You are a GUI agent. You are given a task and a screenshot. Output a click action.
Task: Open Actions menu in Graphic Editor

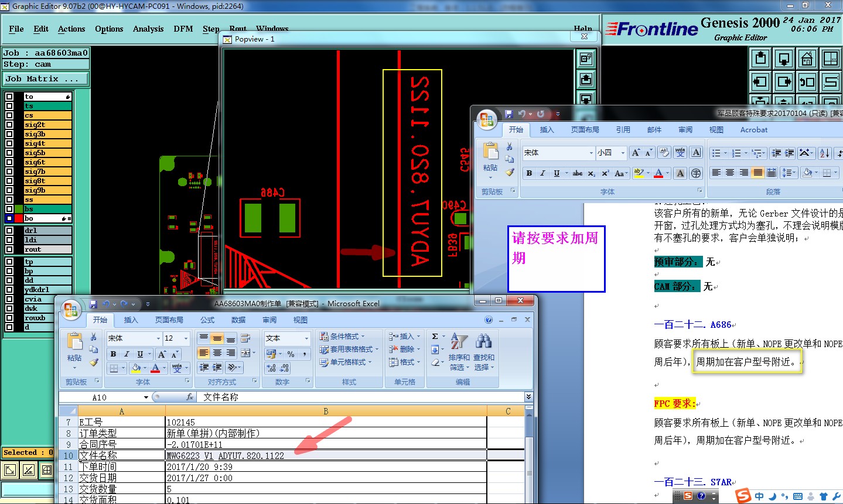[71, 29]
